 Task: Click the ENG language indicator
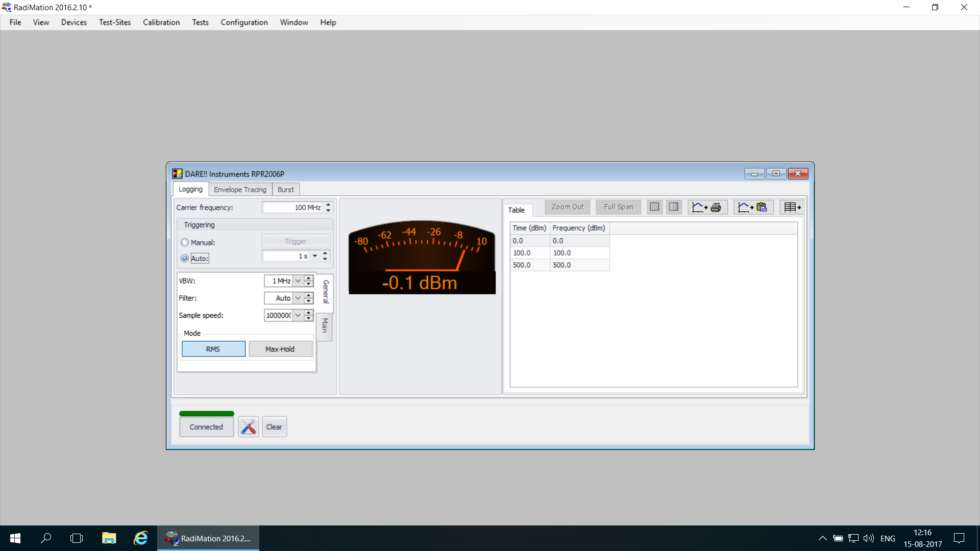[x=888, y=538]
